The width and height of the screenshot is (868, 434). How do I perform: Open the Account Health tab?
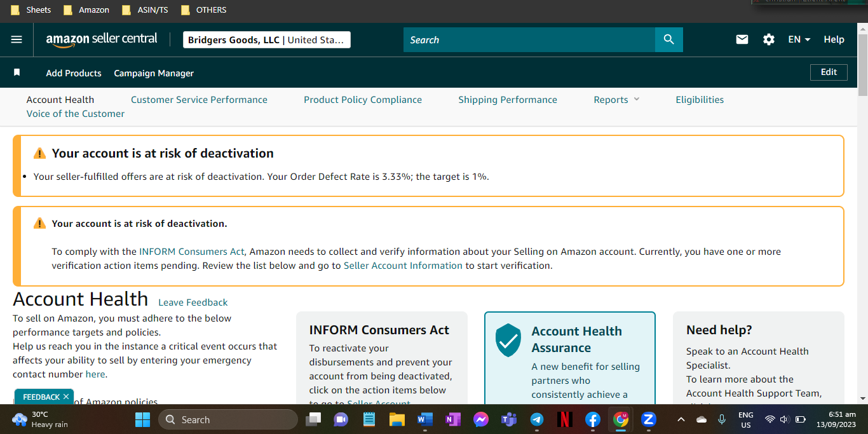pos(60,100)
